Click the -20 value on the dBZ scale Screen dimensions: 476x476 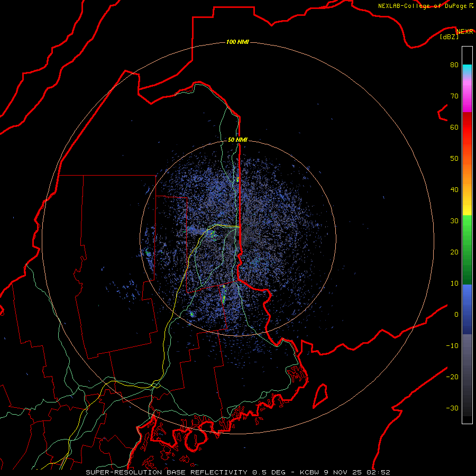452,377
